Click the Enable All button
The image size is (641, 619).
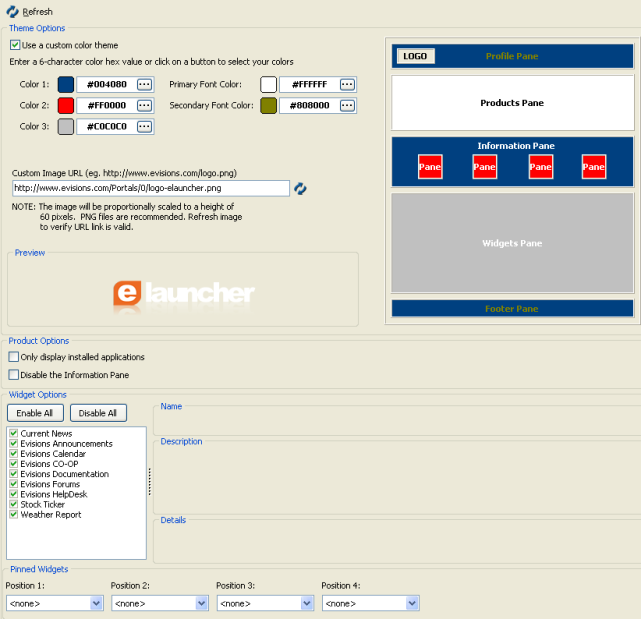pos(35,413)
